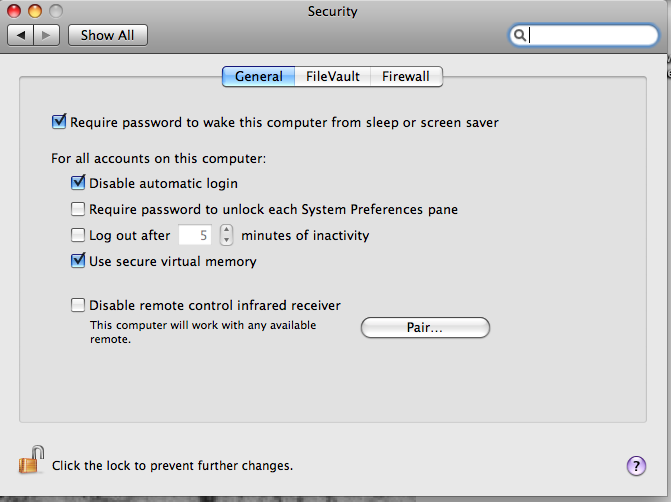Click the padlock icon to prevent changes
The image size is (671, 502).
pos(31,460)
